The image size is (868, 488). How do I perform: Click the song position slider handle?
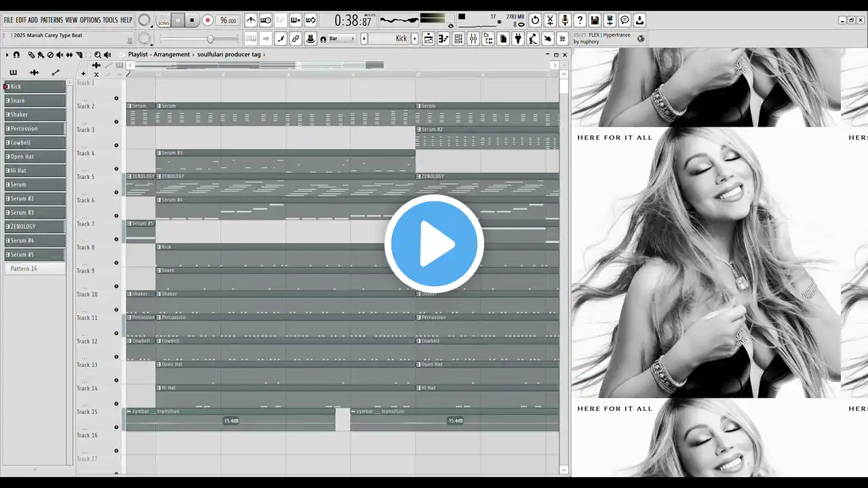(210, 39)
